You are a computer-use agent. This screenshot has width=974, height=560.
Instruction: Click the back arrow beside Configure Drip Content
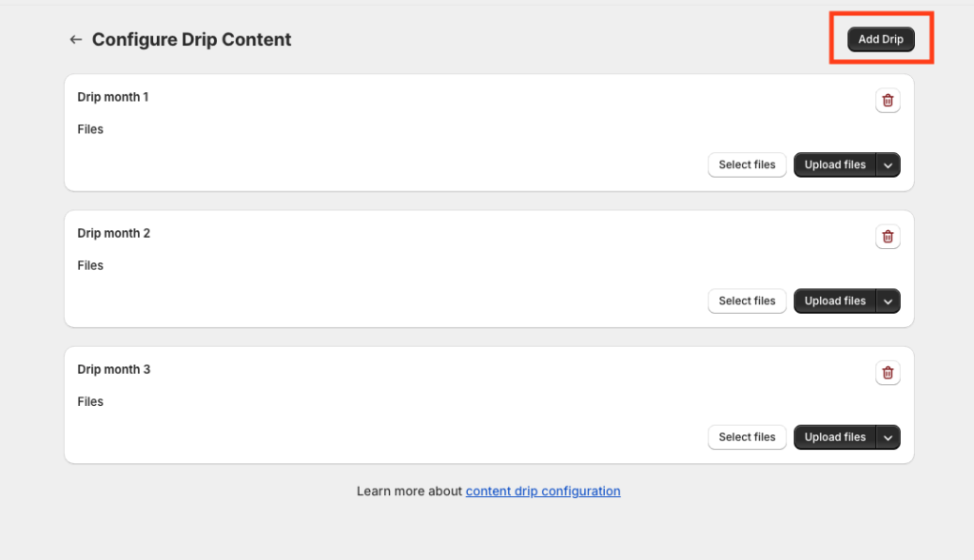point(76,40)
